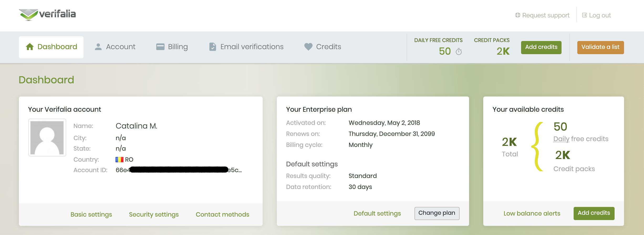Open Security settings link
Viewport: 644px width, 235px height.
pos(154,214)
